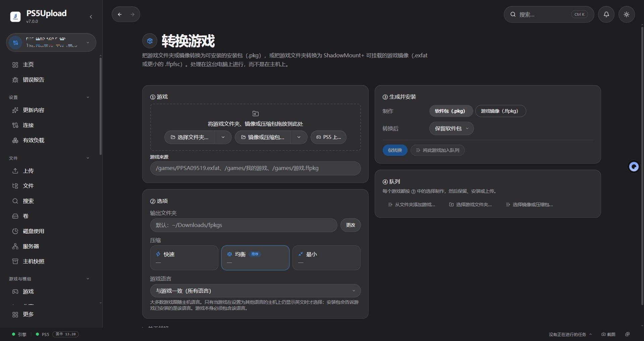Open 上传 page in sidebar
The image size is (644, 341).
click(x=51, y=171)
